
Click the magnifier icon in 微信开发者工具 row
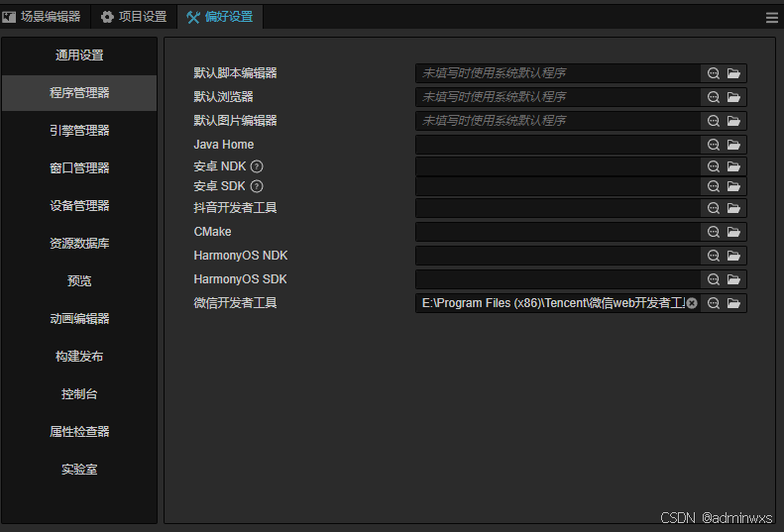point(714,303)
